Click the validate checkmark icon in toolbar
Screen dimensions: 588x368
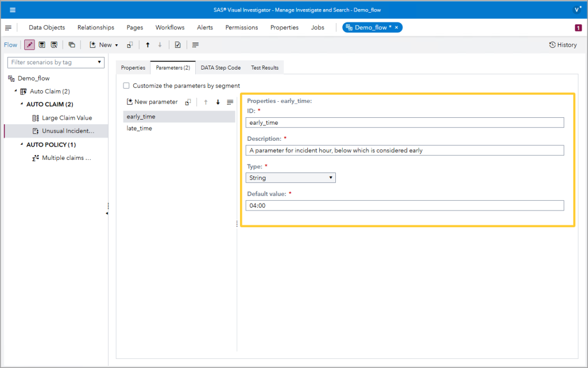[178, 45]
